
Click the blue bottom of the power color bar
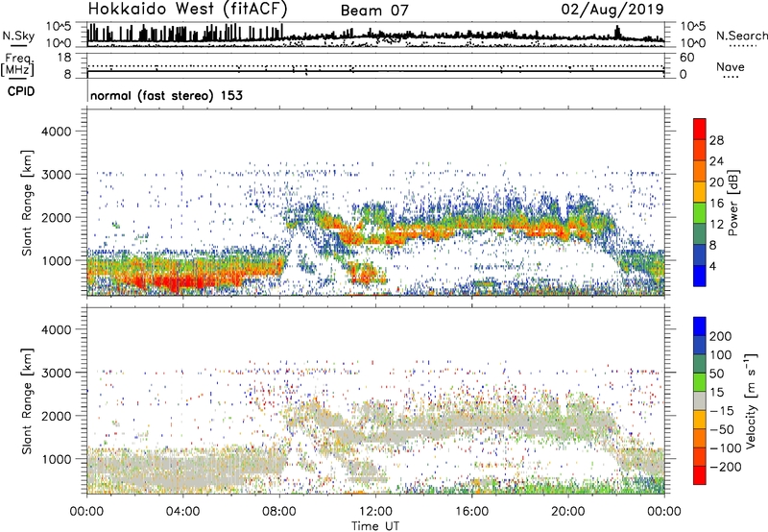[x=700, y=276]
